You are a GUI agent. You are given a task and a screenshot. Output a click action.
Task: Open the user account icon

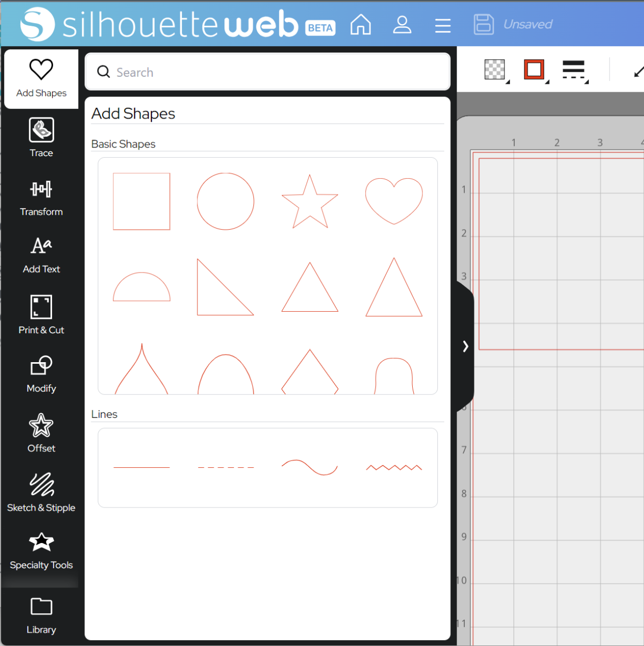(x=402, y=25)
